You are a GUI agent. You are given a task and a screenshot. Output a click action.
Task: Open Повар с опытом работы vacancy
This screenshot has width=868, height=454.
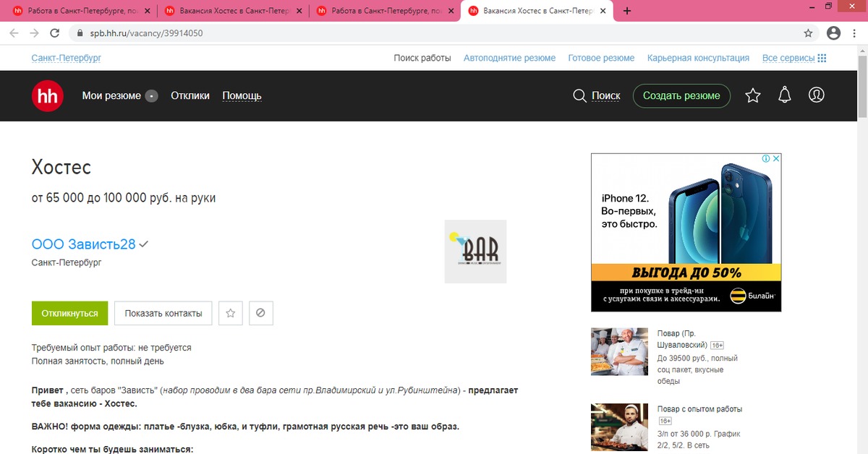pos(699,409)
